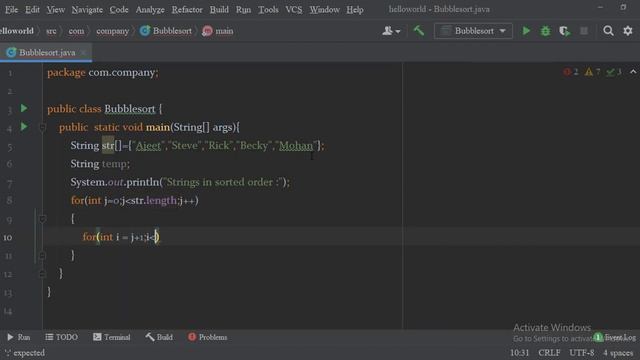Build project with the hammer icon
This screenshot has width=640, height=360.
419,31
